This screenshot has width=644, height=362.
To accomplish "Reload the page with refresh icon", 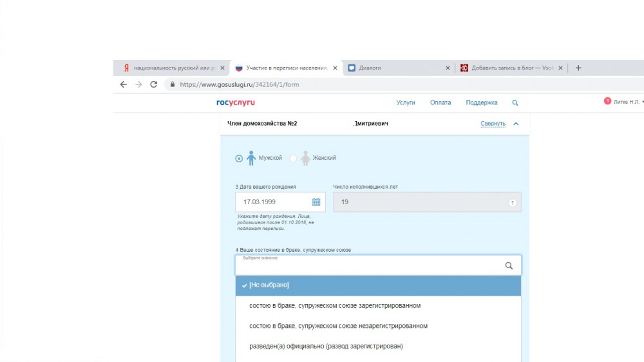I will [153, 84].
